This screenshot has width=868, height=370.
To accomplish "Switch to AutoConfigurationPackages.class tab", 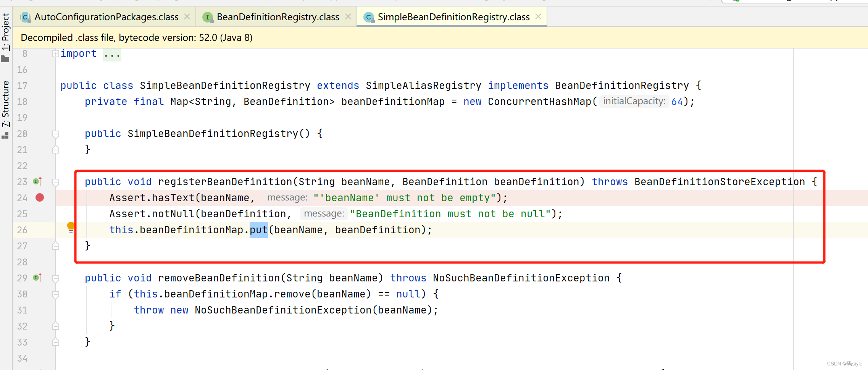I will (106, 17).
